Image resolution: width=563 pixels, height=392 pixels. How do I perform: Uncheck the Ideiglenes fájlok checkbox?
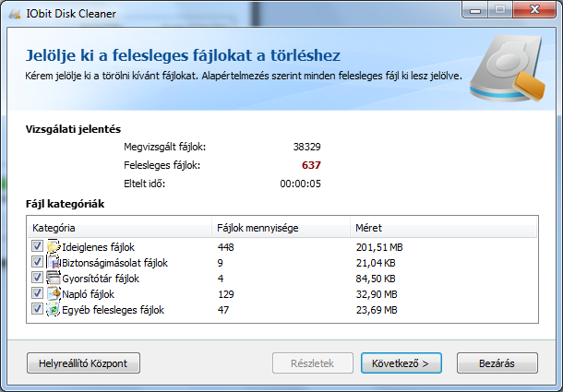[37, 246]
